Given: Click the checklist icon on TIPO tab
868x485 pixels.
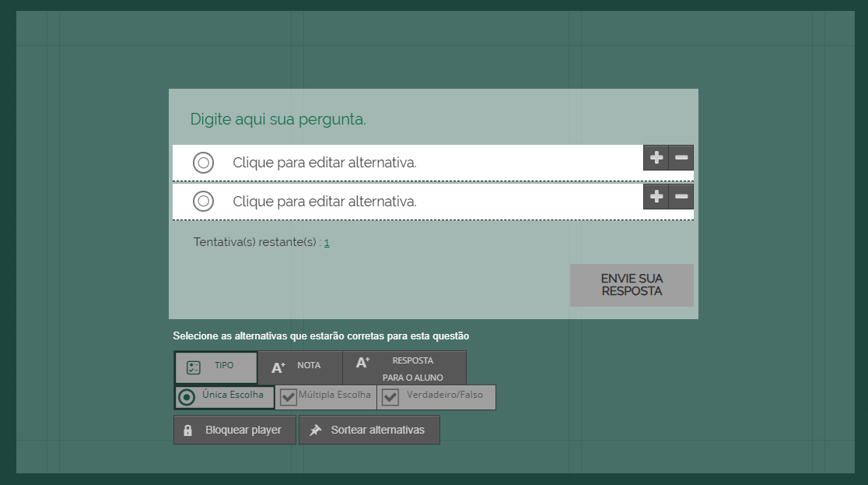Looking at the screenshot, I should point(194,368).
